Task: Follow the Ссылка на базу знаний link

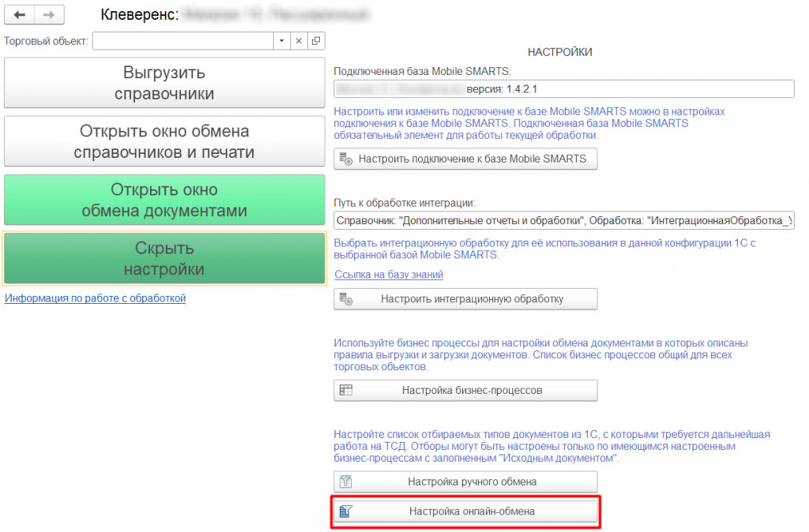Action: point(389,275)
